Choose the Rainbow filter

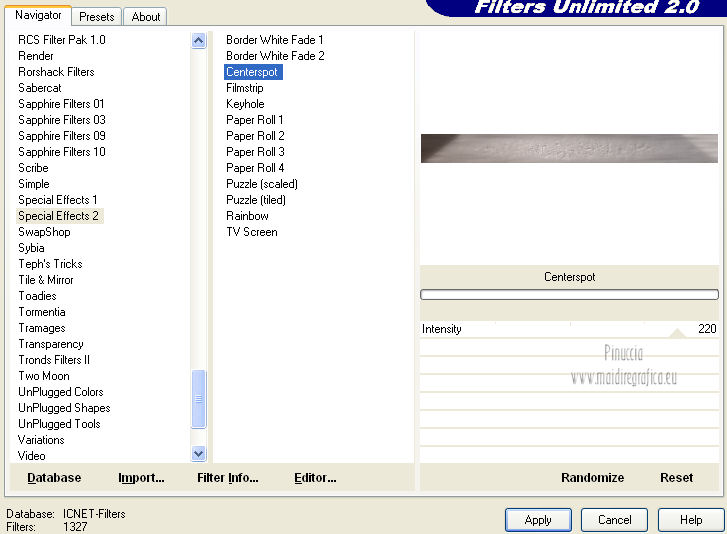[247, 216]
